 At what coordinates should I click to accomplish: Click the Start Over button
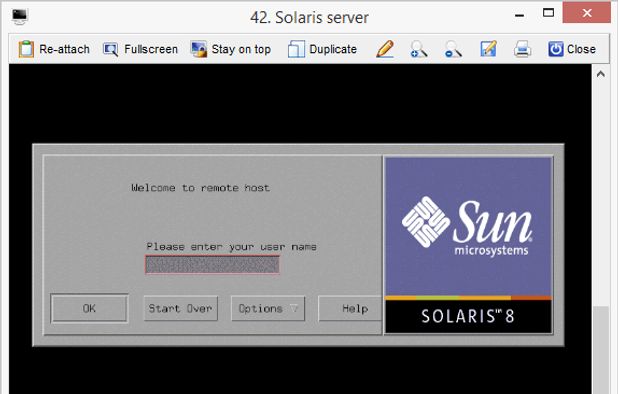(x=181, y=308)
